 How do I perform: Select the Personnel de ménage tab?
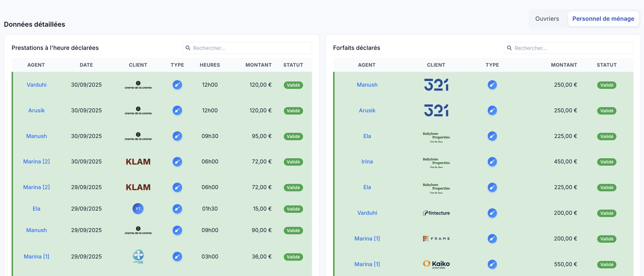603,19
